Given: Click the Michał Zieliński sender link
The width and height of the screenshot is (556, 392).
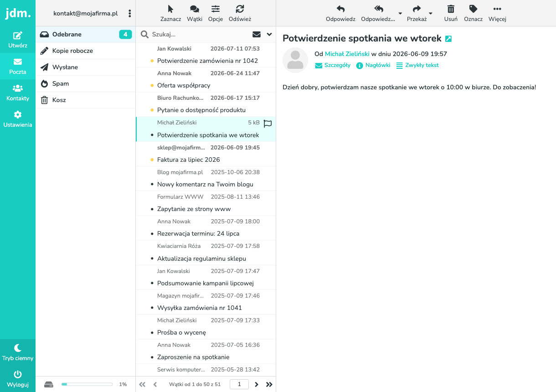Looking at the screenshot, I should pos(347,54).
